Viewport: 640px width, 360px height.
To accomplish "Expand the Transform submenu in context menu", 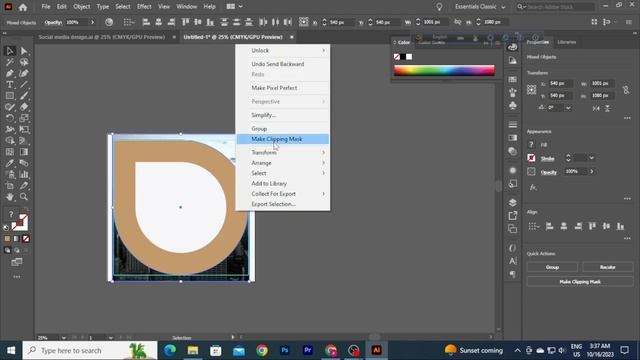I will [283, 152].
